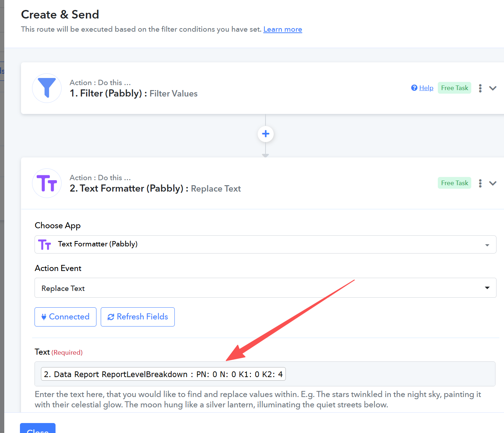This screenshot has height=433, width=504.
Task: Click the blue Filter funnel icon
Action: (47, 88)
